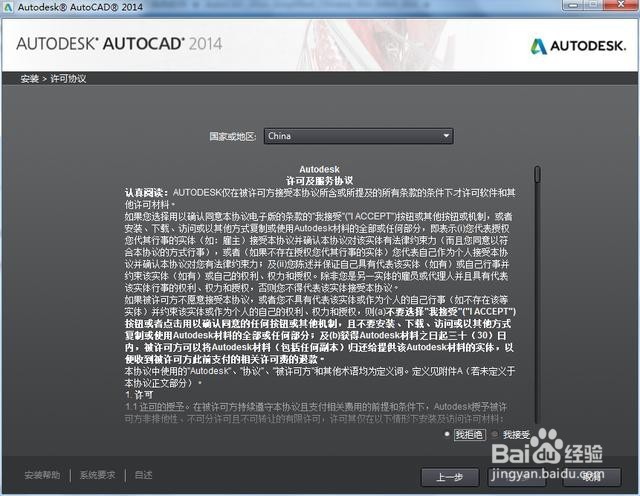The image size is (640, 496).
Task: Click the Autodesk logo in the header
Action: coord(578,46)
